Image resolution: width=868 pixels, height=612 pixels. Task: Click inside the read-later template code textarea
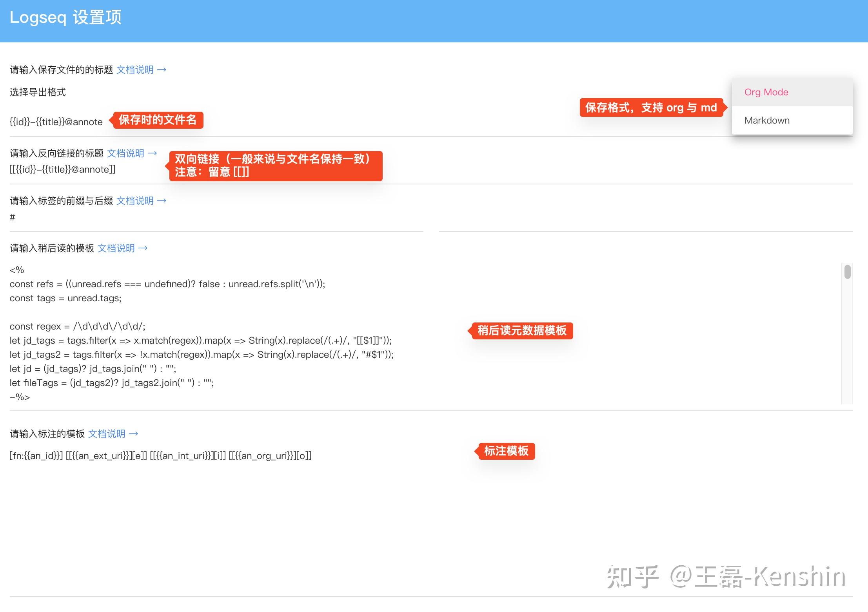[x=235, y=333]
